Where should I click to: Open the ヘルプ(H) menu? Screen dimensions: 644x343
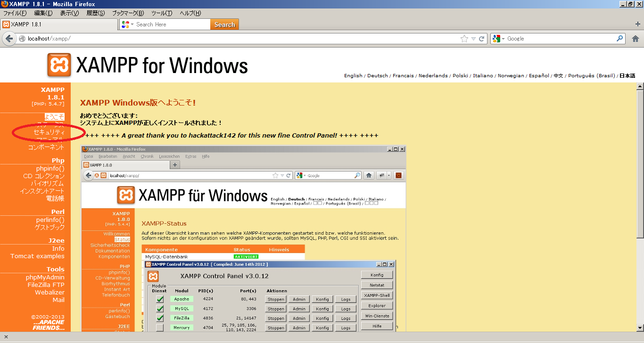coord(190,13)
